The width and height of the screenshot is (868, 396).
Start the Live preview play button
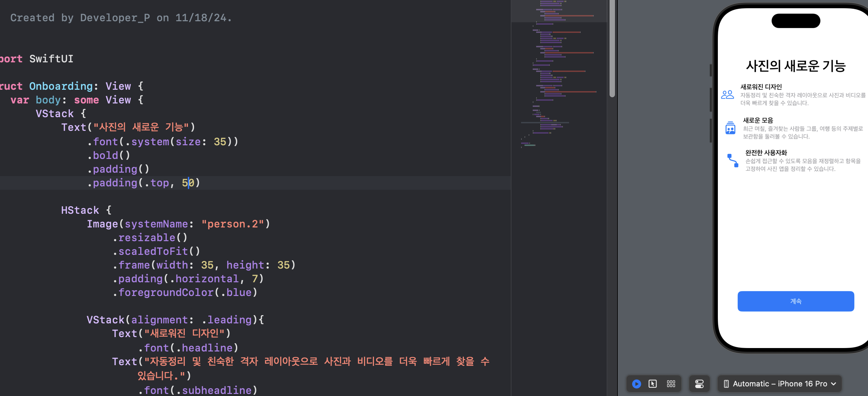pos(636,384)
